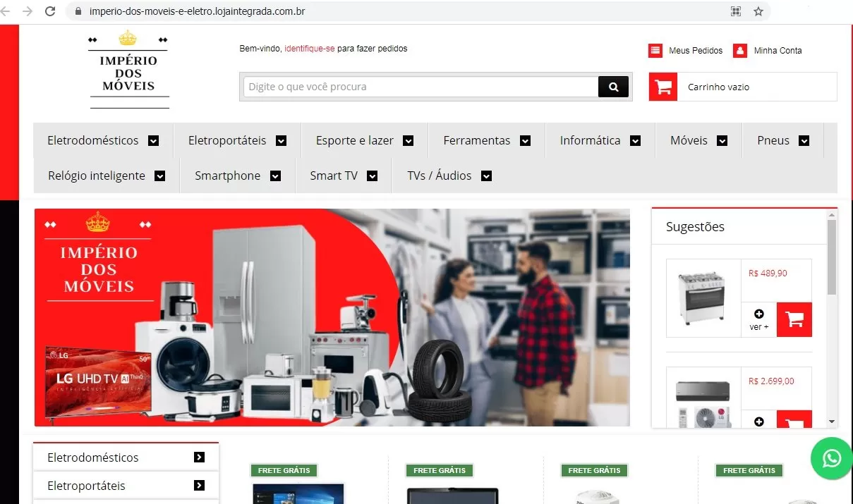
Task: Click the 'identifique-se' login link
Action: [x=310, y=49]
